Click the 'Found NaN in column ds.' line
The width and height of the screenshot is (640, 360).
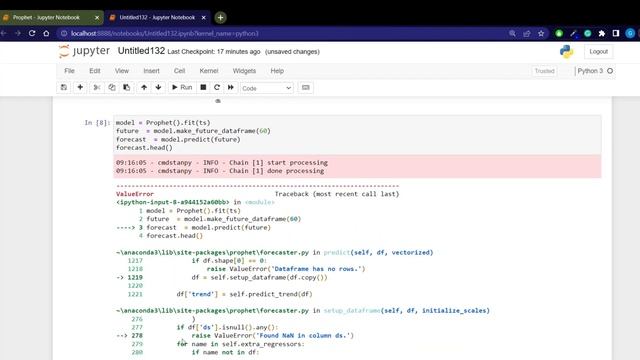pos(273,336)
